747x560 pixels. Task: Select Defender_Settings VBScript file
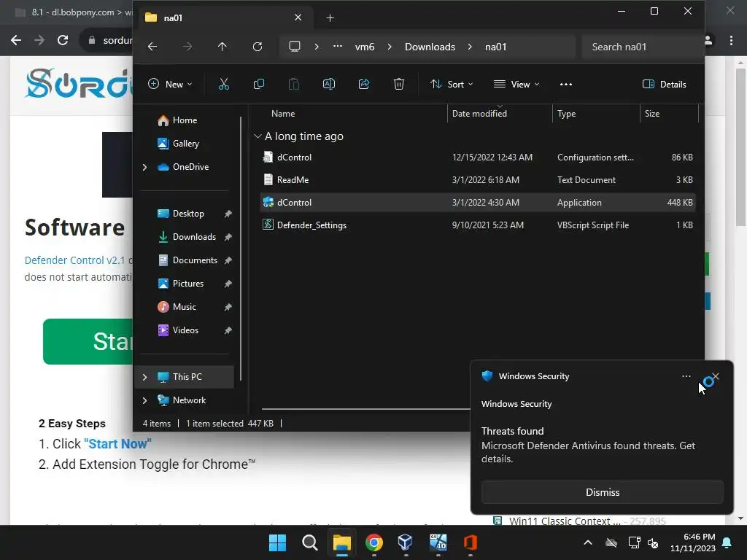point(478,225)
